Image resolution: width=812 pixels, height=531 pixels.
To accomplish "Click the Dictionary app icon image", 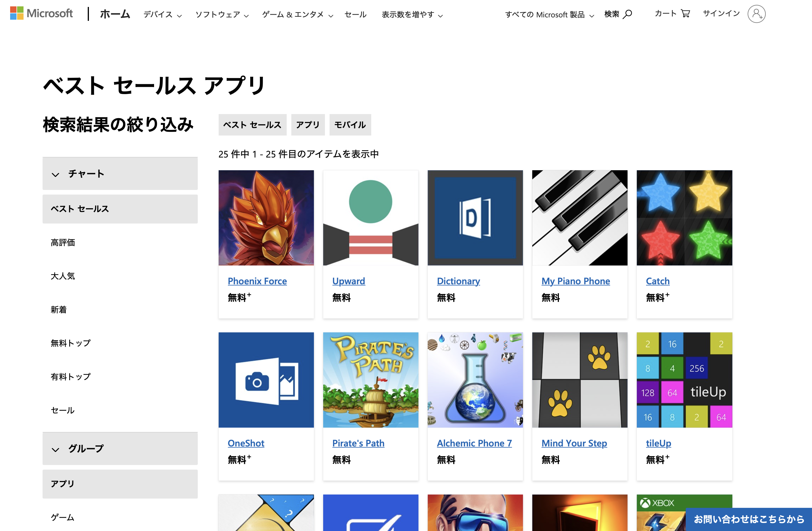I will coord(475,218).
